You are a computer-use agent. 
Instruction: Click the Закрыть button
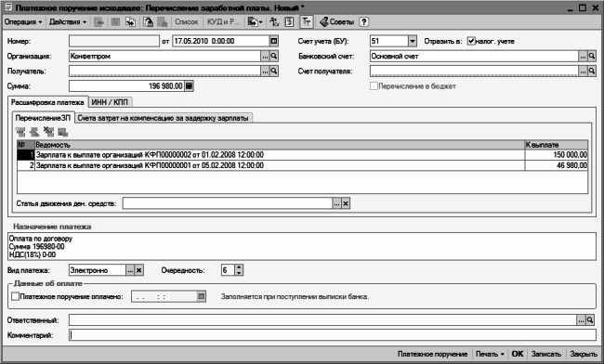[584, 354]
